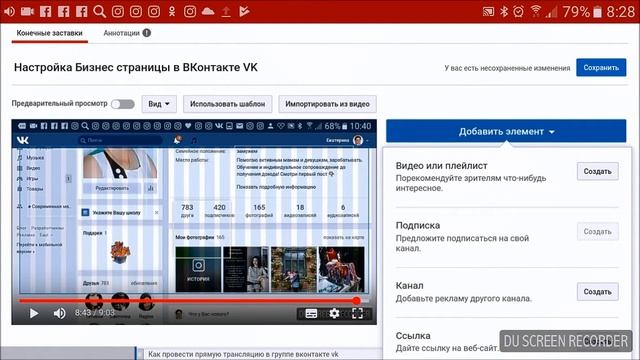The image size is (640, 360).
Task: Play the video preview
Action: 34,313
